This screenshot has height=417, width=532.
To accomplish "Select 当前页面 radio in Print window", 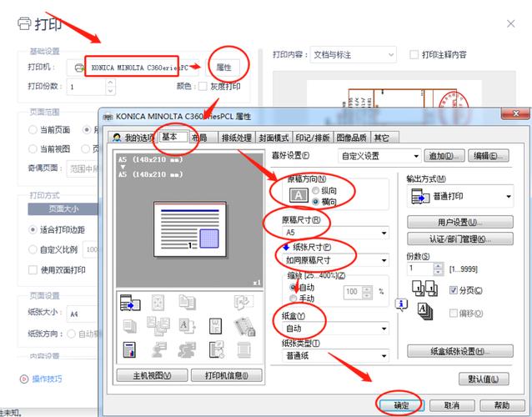I will [33, 129].
